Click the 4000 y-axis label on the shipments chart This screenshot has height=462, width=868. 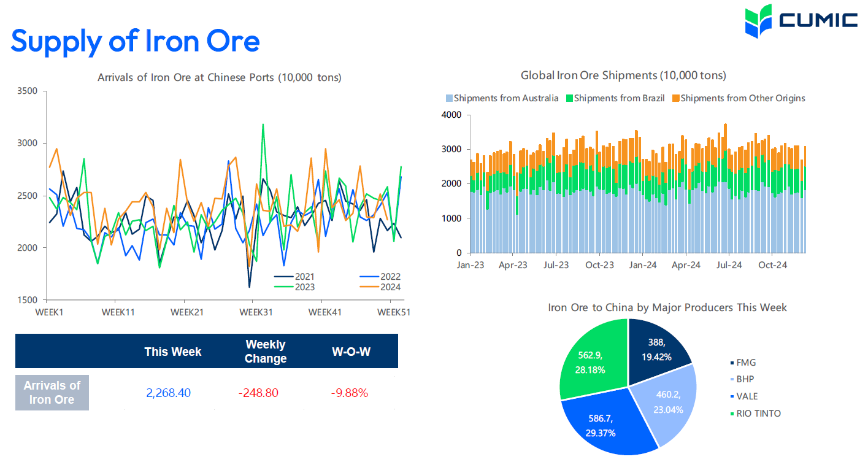pos(451,115)
